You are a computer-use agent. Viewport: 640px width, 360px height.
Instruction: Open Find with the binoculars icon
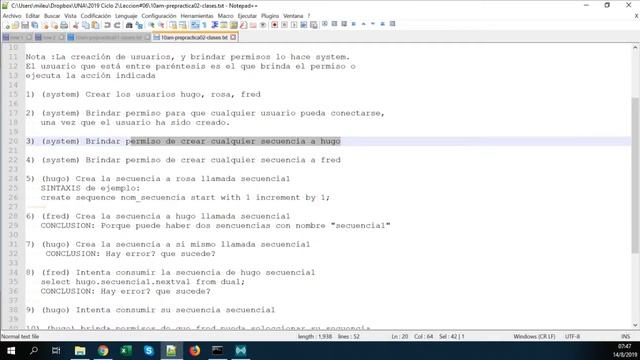click(129, 25)
